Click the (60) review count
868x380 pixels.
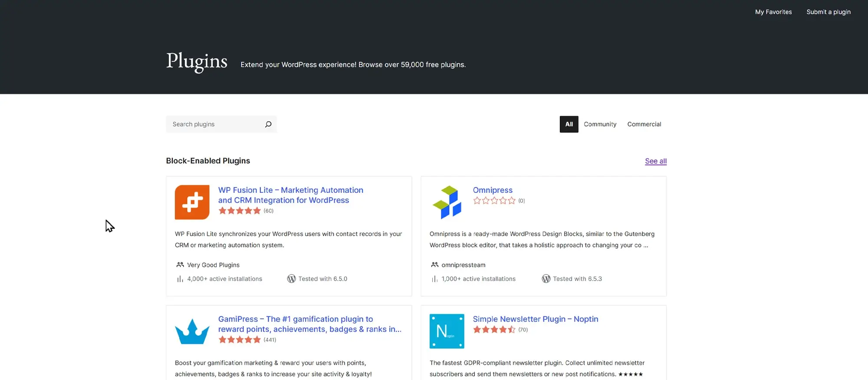point(269,211)
